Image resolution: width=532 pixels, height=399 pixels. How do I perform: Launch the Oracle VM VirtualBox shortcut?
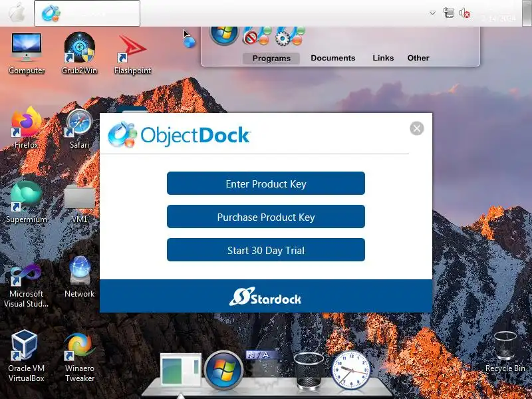coord(27,356)
